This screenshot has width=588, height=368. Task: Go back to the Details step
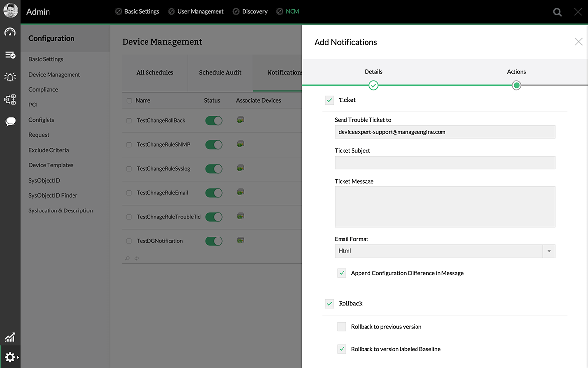pos(373,85)
